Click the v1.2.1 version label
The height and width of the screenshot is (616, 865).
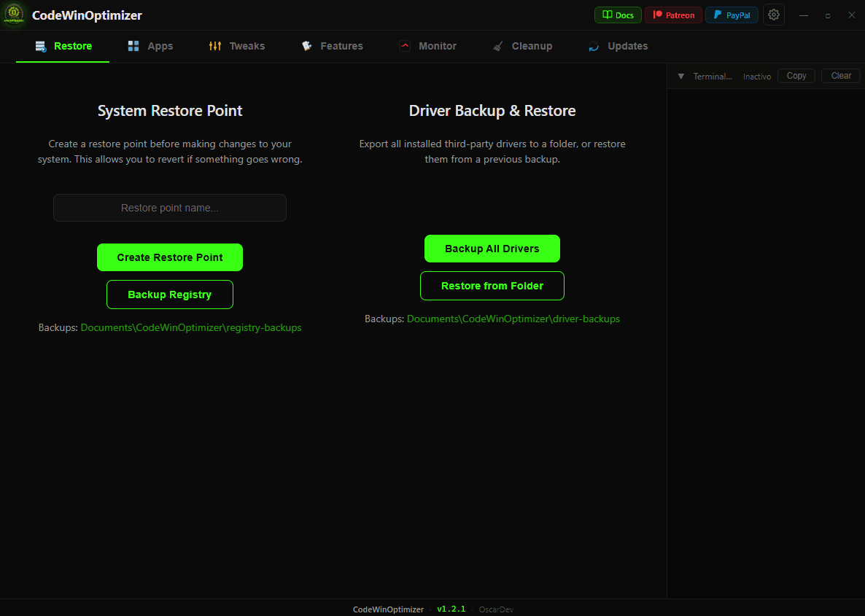tap(451, 609)
